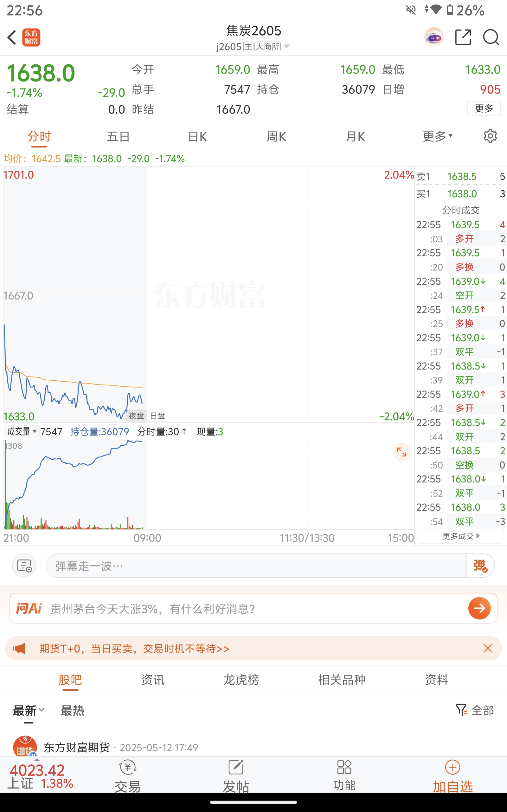Tap the back arrow icon
The width and height of the screenshot is (507, 812).
coord(12,37)
